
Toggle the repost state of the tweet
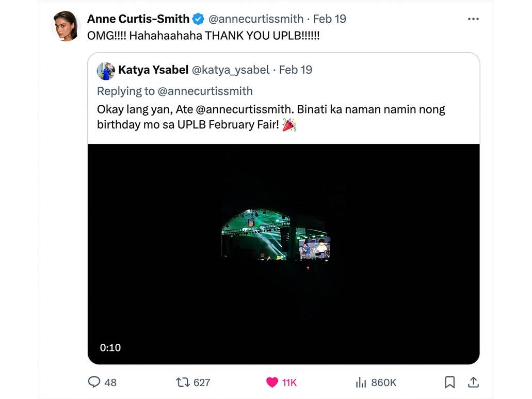click(x=182, y=382)
